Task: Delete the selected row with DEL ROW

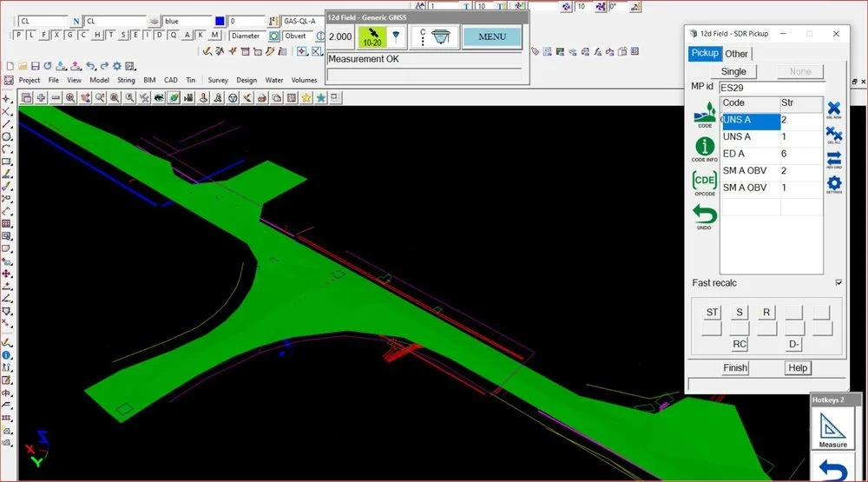Action: (833, 109)
